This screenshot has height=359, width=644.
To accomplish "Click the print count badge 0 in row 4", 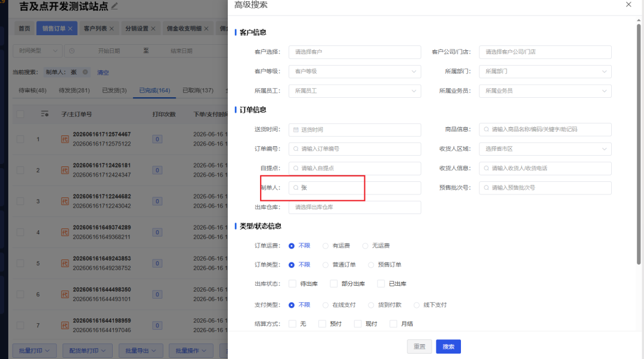I will (x=157, y=233).
